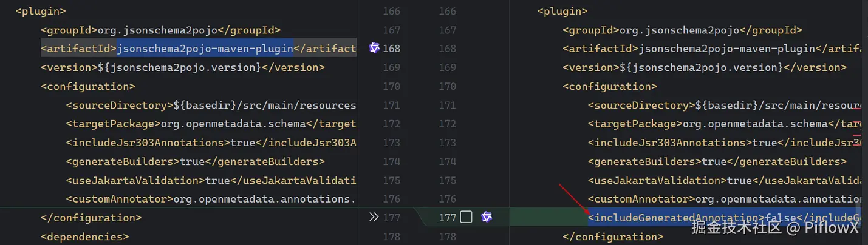Click the opening plugin tag in right pane
The height and width of the screenshot is (245, 868).
[x=562, y=11]
